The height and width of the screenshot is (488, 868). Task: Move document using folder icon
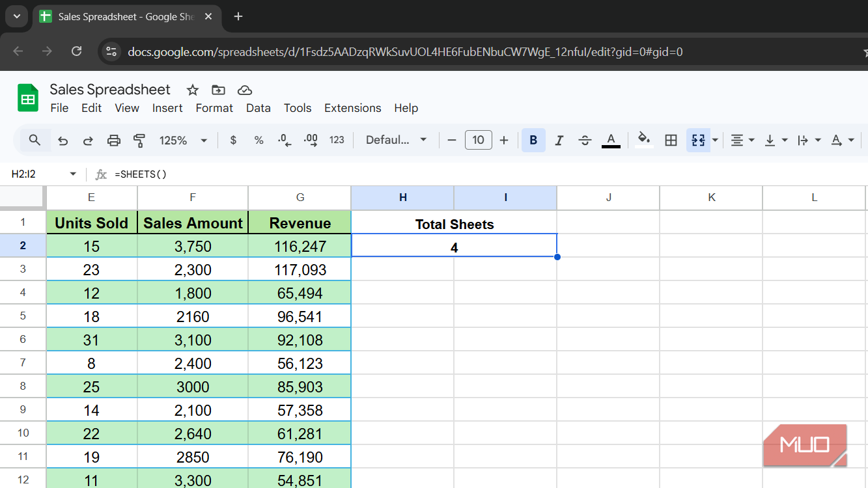point(218,90)
